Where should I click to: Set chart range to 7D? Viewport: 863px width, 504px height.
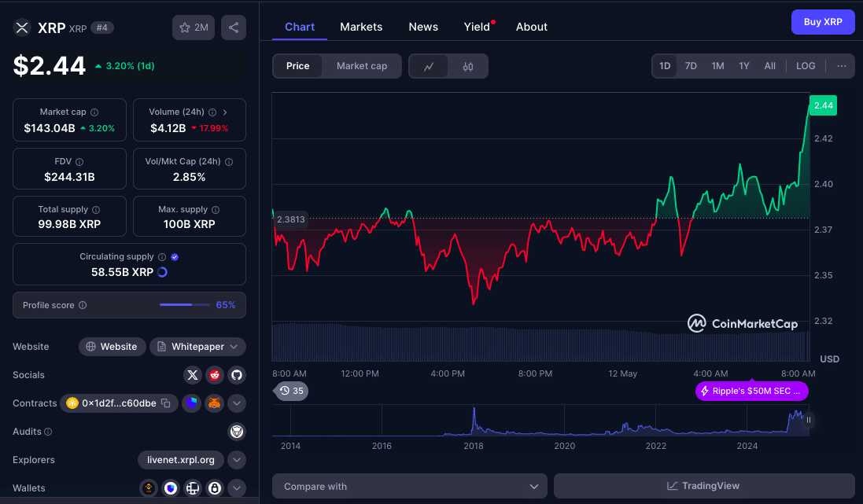pos(691,66)
